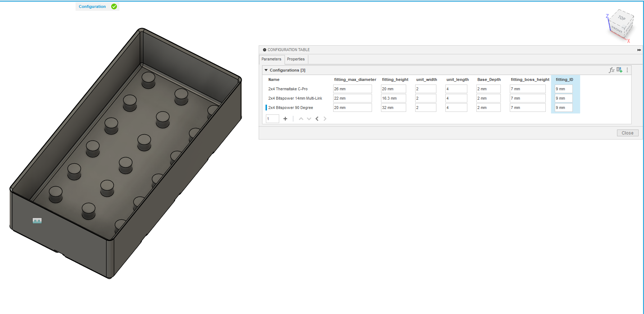The image size is (644, 314).
Task: Edit Thermaltake fitting_boss_height 7 mm field
Action: 528,89
